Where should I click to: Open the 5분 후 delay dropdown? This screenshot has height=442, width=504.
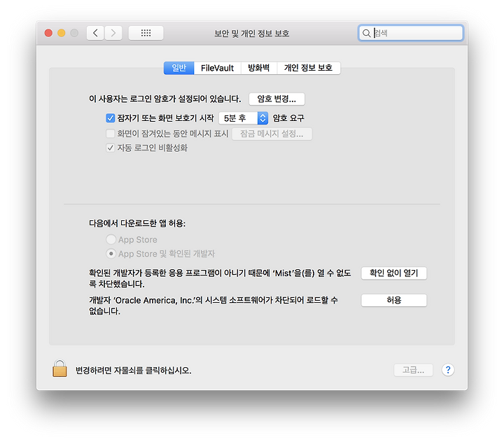pyautogui.click(x=244, y=118)
